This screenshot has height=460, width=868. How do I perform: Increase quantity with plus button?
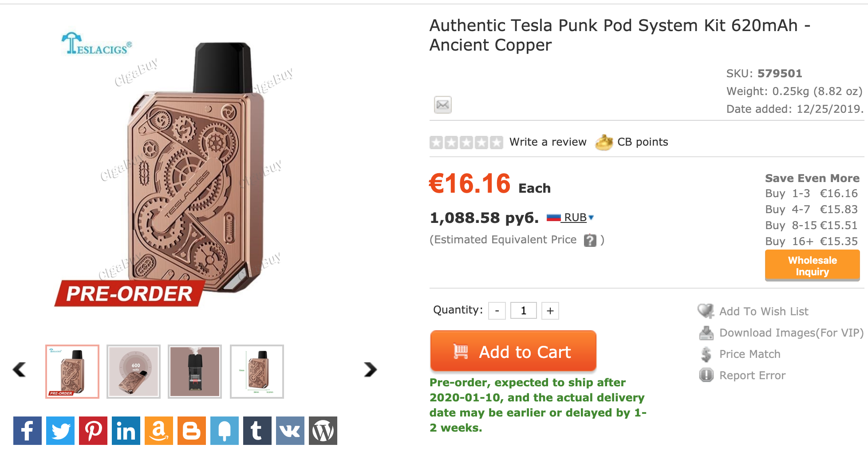(550, 311)
